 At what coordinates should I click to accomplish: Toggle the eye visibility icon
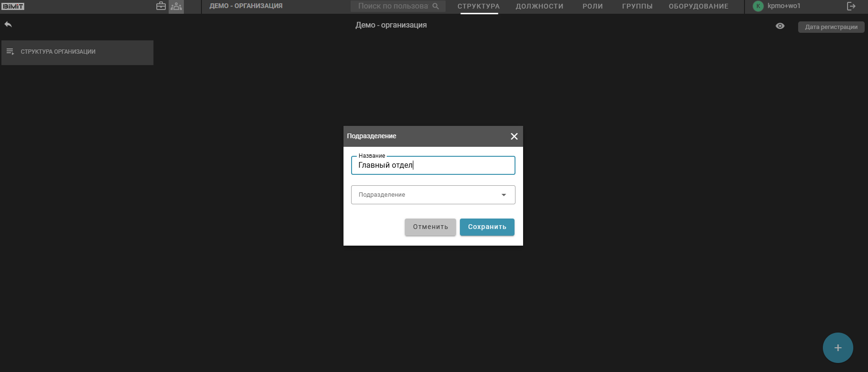(x=780, y=26)
